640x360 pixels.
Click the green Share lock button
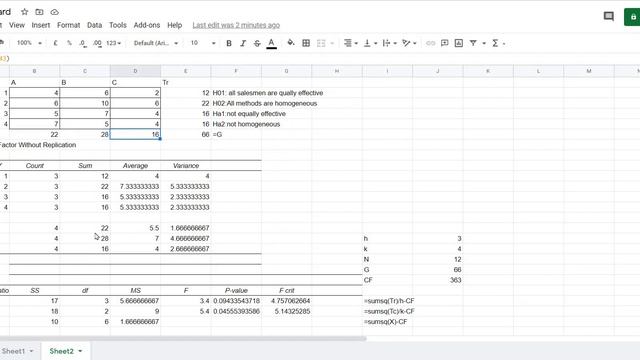tap(633, 17)
